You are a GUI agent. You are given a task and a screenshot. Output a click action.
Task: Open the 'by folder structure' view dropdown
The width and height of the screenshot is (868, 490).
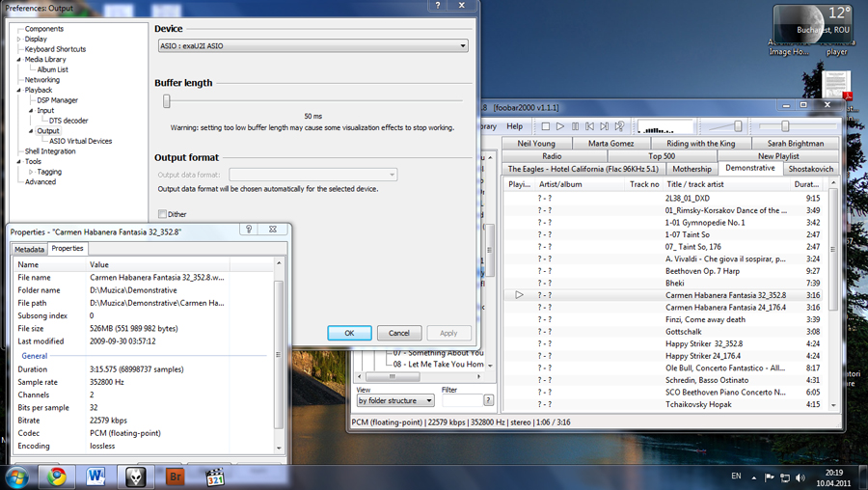pyautogui.click(x=395, y=400)
